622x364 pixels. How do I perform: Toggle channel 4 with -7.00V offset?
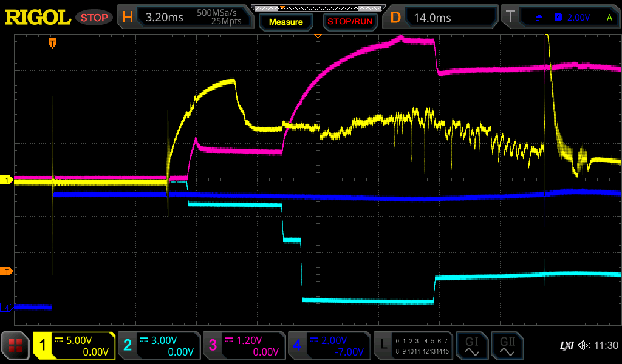(329, 346)
